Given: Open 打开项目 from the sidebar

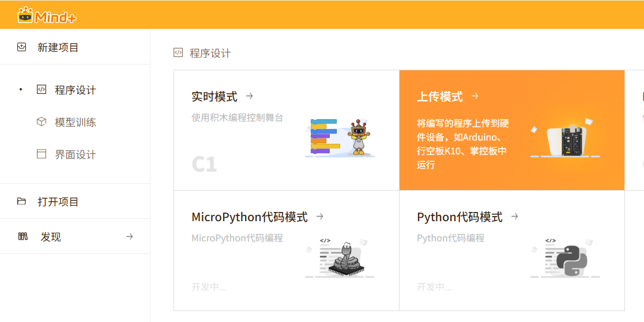Looking at the screenshot, I should (58, 202).
